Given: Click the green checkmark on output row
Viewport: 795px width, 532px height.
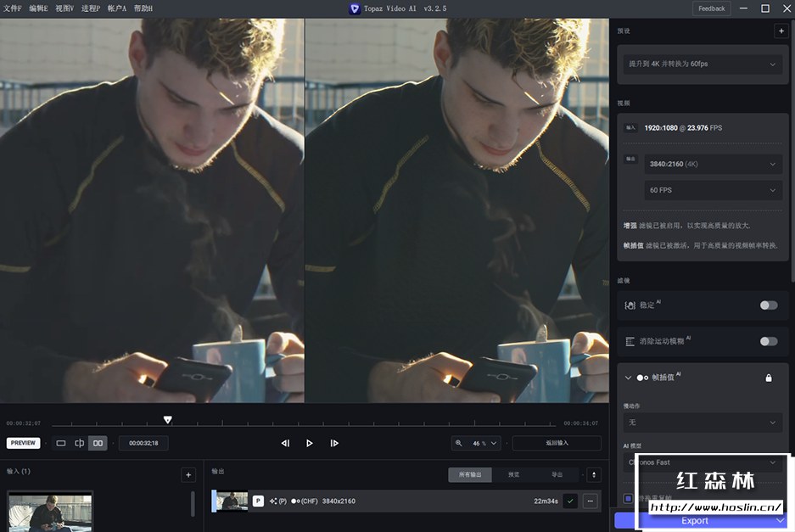Looking at the screenshot, I should tap(570, 501).
